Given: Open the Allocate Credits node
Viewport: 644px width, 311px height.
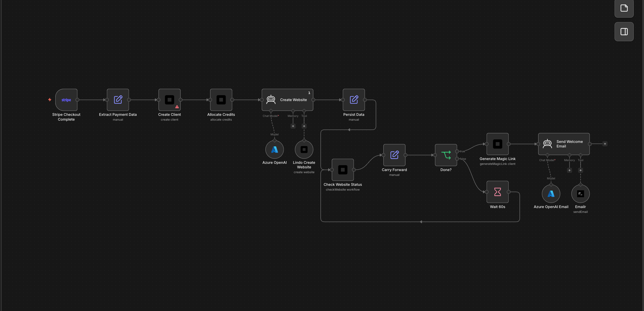Looking at the screenshot, I should [x=221, y=100].
